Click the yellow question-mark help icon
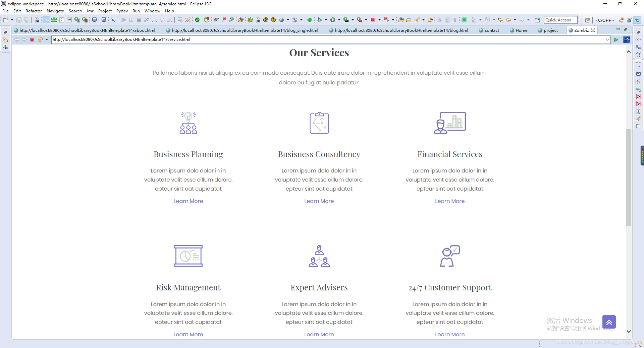 pyautogui.click(x=273, y=20)
